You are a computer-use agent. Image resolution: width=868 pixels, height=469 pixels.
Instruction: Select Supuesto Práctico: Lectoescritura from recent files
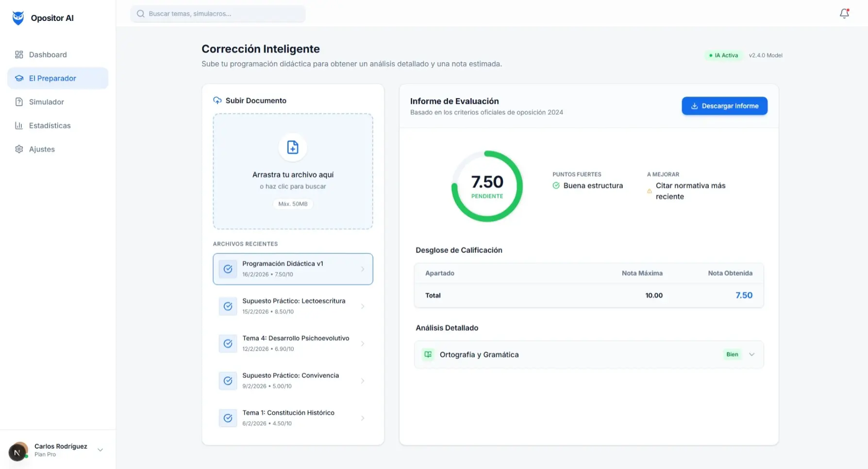[293, 305]
